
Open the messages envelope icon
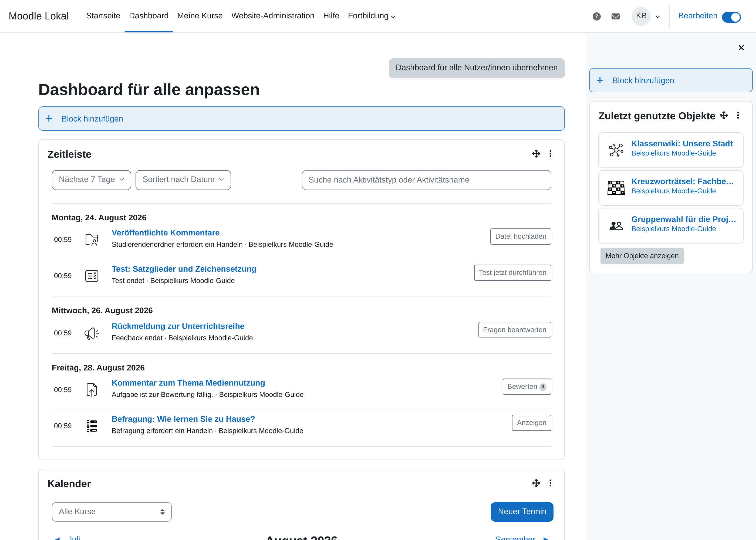click(x=615, y=16)
